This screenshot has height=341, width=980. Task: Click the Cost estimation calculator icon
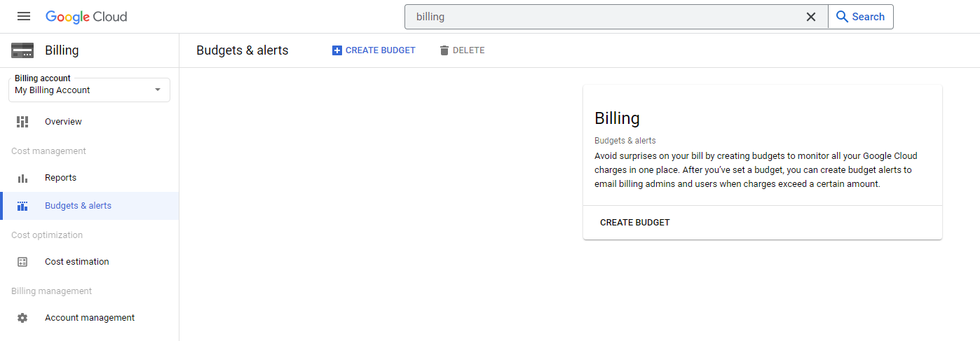pyautogui.click(x=22, y=262)
